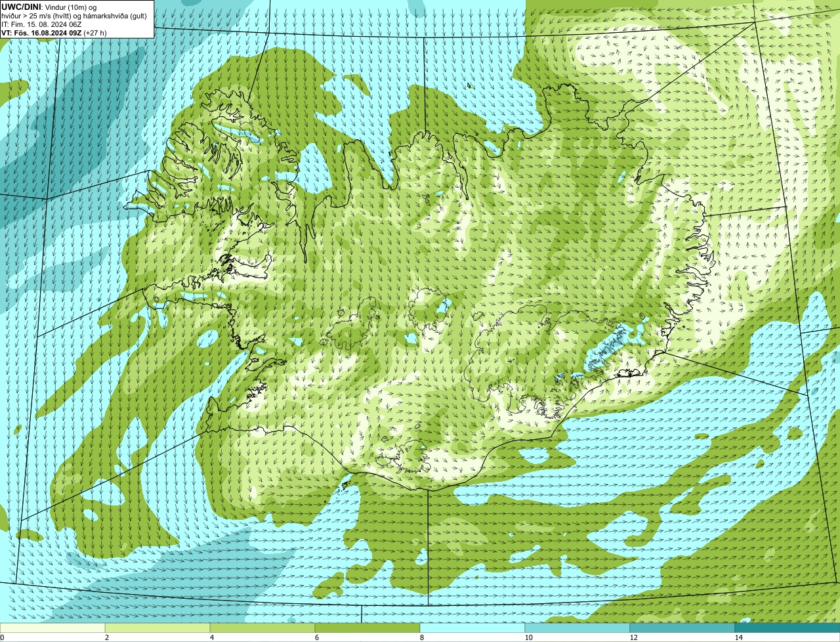840x642 pixels.
Task: Click the legend scale label "2"
Action: coord(106,637)
